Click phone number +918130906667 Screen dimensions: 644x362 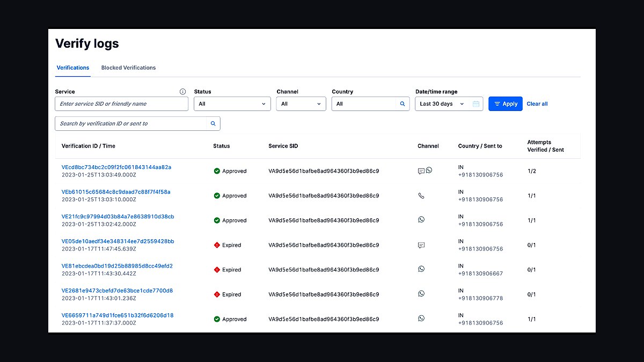pyautogui.click(x=481, y=274)
